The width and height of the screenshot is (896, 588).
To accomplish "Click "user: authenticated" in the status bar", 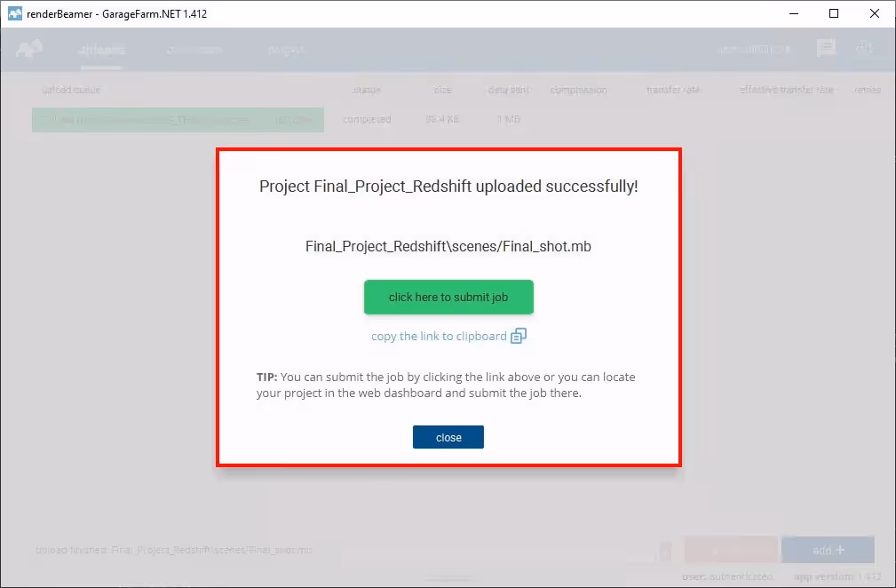I will (727, 576).
